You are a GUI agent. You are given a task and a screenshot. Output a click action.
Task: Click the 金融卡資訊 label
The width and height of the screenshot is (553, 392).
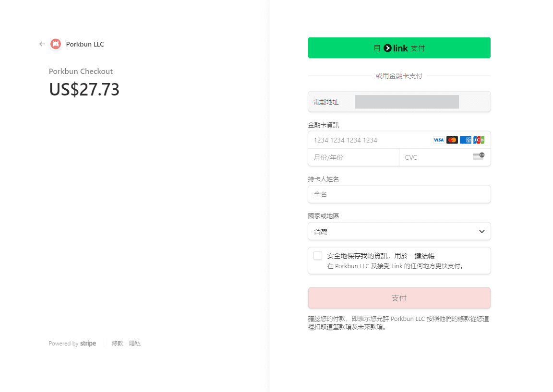(x=324, y=125)
